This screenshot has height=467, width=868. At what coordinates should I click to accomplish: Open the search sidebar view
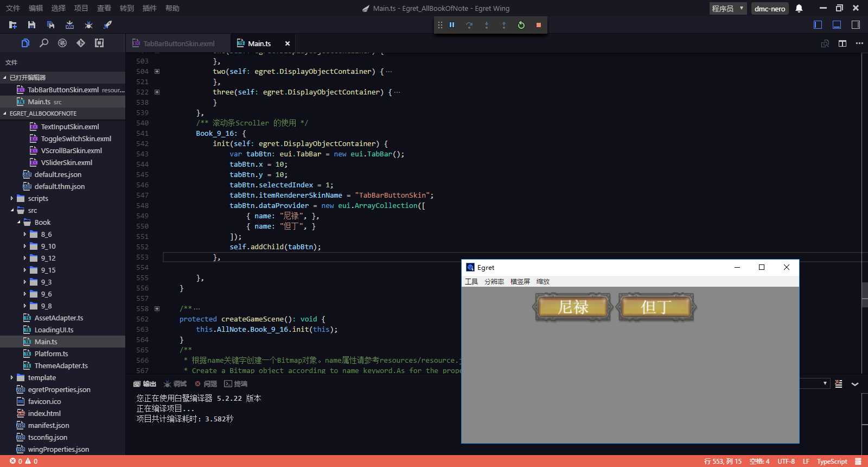[x=44, y=43]
